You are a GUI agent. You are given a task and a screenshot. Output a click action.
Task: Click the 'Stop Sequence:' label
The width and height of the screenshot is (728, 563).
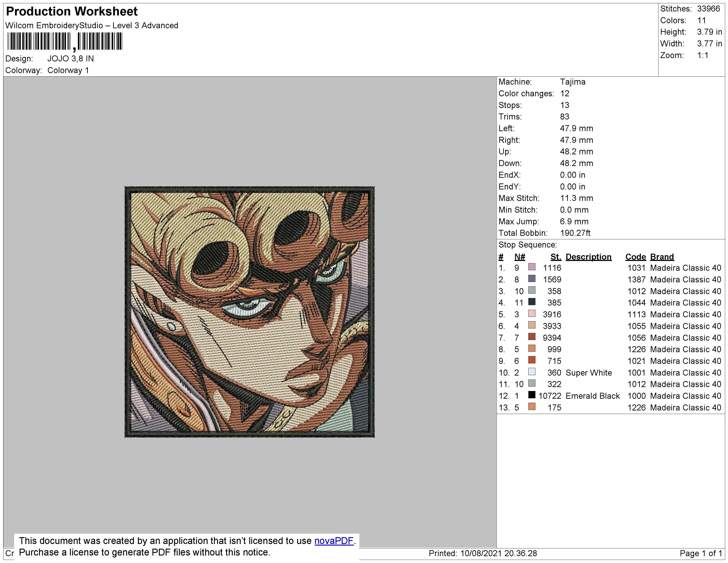coord(528,245)
